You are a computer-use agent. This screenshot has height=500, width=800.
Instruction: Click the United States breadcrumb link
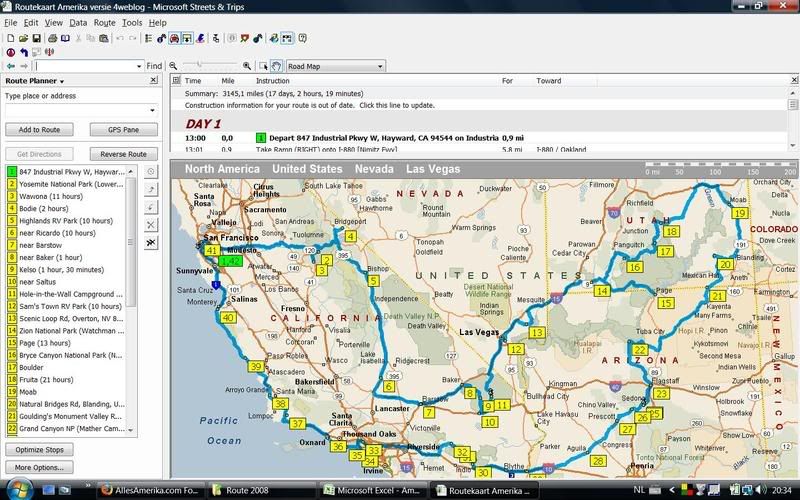(307, 169)
